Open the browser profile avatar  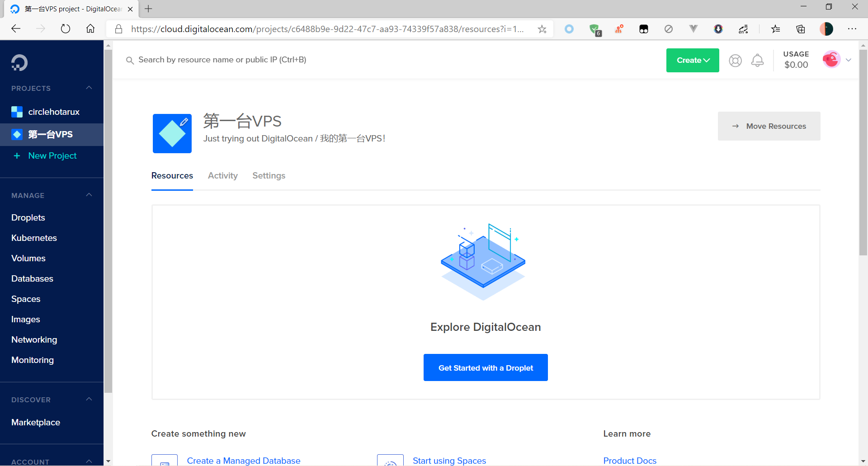pos(826,29)
